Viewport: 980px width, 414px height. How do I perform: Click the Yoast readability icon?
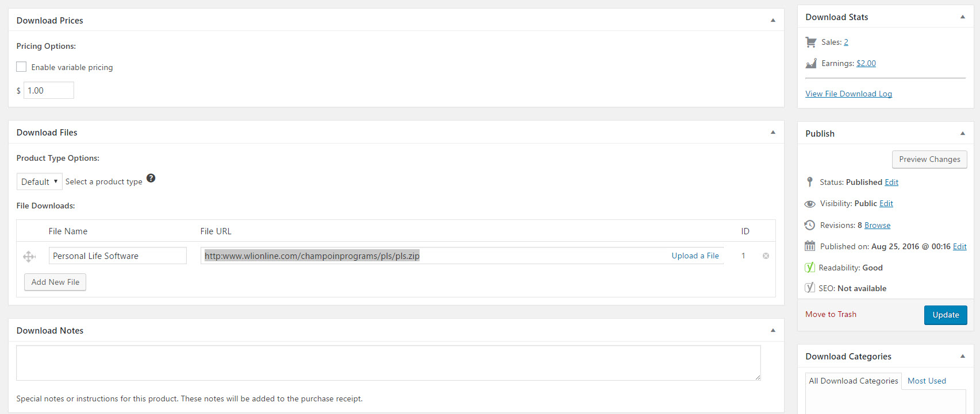coord(809,268)
